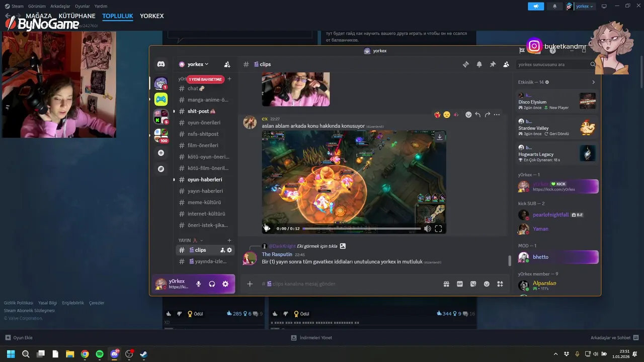
Task: Open notification settings bell in channel header
Action: click(479, 64)
